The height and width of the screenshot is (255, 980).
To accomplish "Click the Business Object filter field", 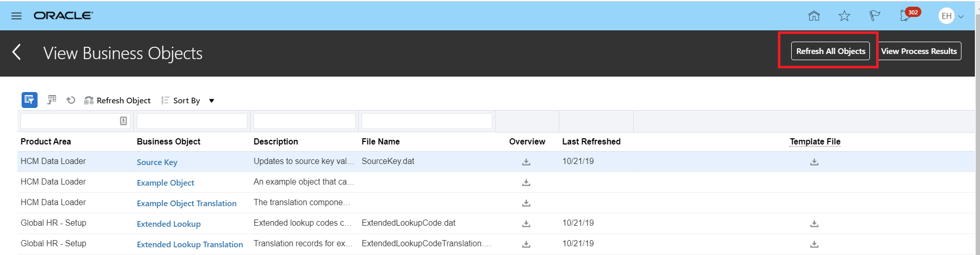I will pyautogui.click(x=192, y=121).
